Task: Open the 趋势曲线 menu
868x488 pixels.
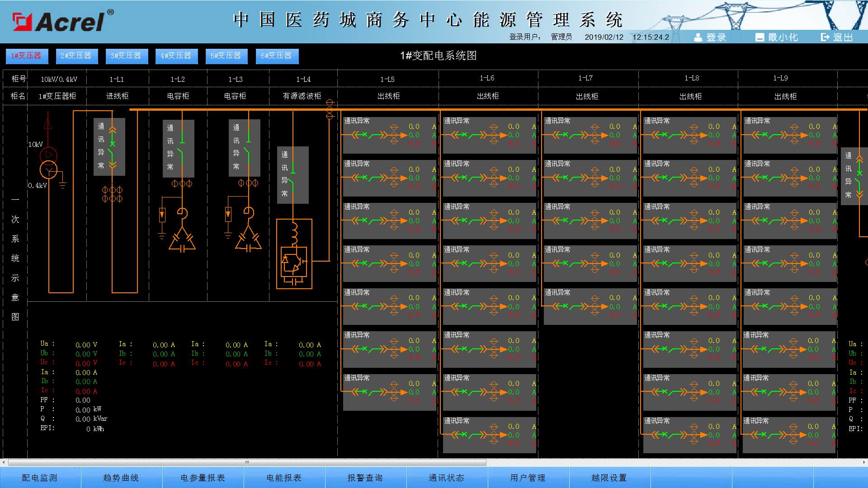Action: pyautogui.click(x=121, y=478)
